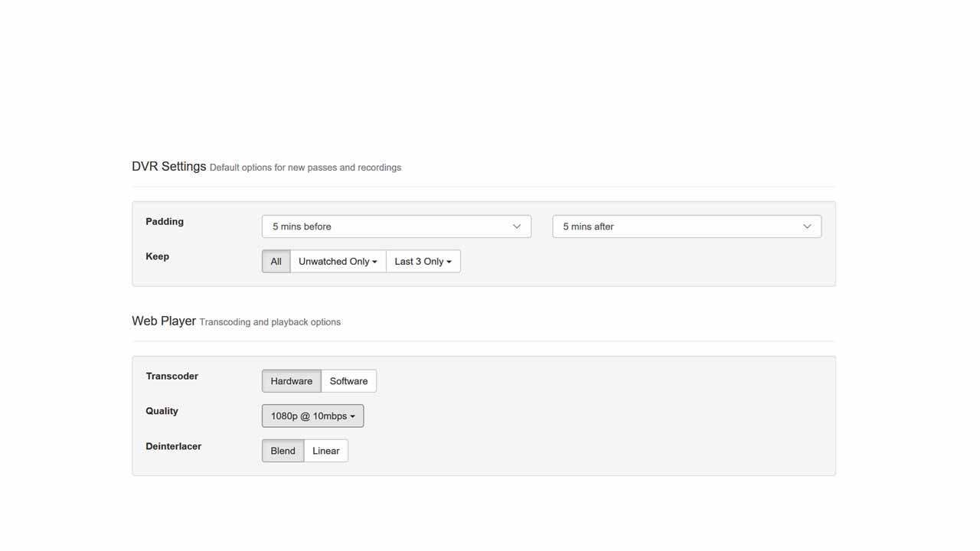Open the "5 mins before" padding dropdown

pyautogui.click(x=396, y=227)
